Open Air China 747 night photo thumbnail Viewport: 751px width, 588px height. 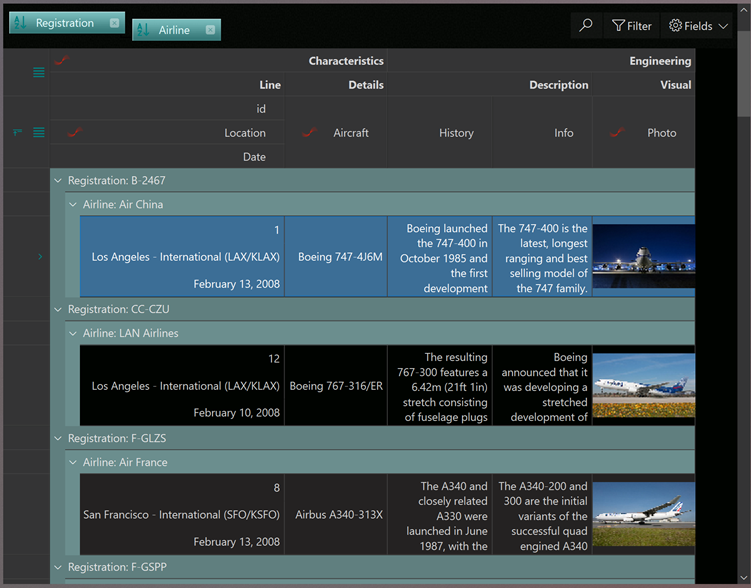[644, 256]
